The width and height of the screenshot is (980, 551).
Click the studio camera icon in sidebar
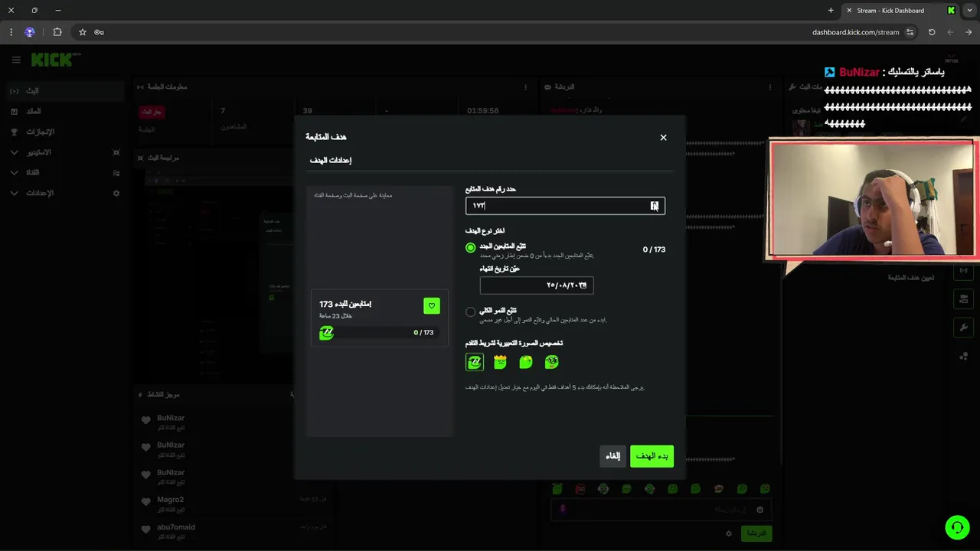click(x=116, y=153)
